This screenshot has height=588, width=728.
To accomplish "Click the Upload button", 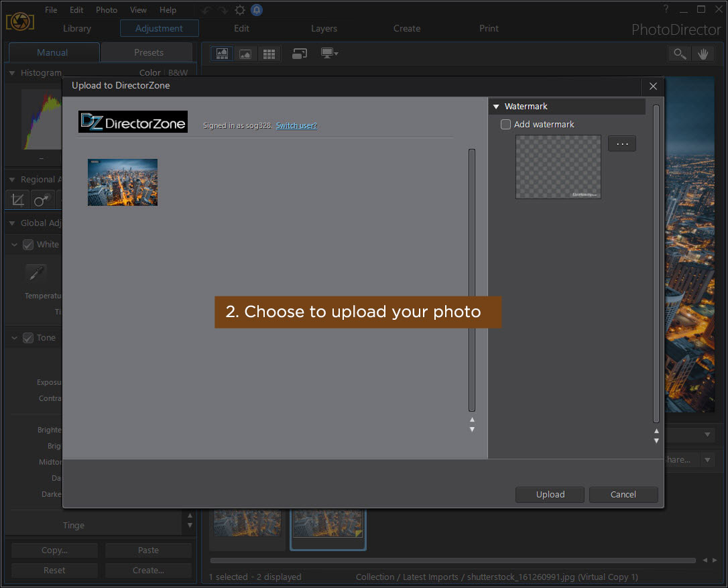I will coord(550,495).
